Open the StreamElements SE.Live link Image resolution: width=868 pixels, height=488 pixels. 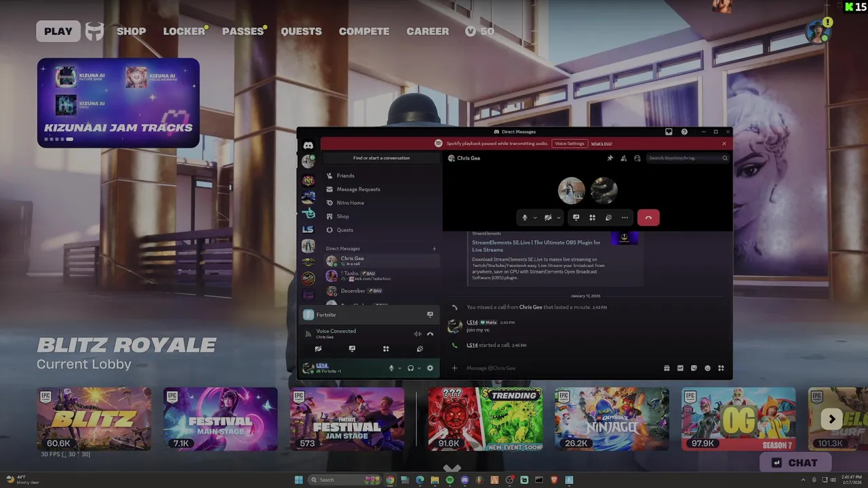point(536,246)
